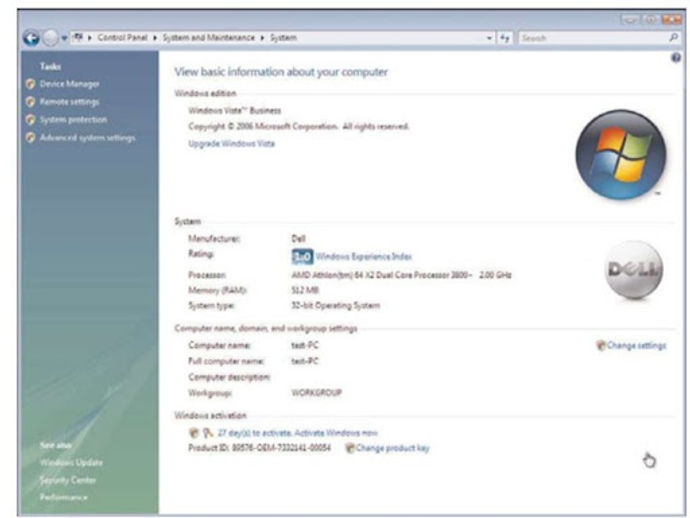Open the recent pages dropdown arrow

point(64,38)
